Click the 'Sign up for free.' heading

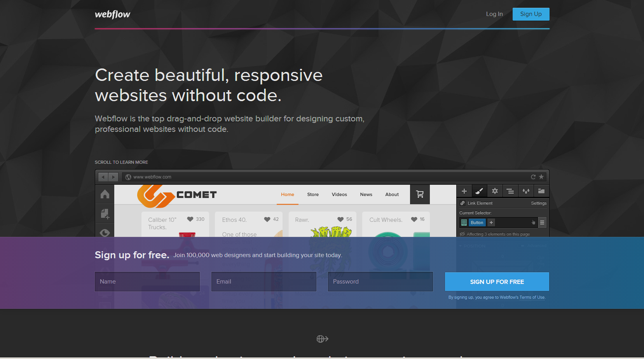click(x=132, y=255)
